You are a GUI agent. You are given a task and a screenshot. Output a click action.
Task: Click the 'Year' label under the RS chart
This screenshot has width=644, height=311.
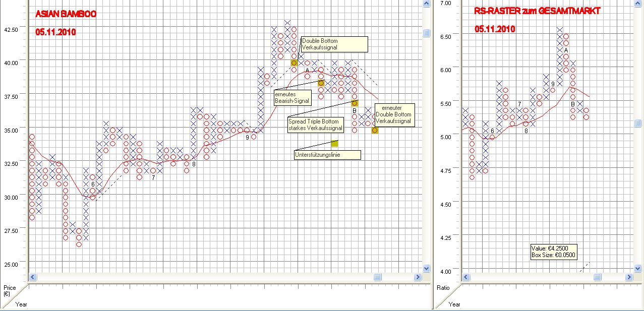click(x=454, y=304)
